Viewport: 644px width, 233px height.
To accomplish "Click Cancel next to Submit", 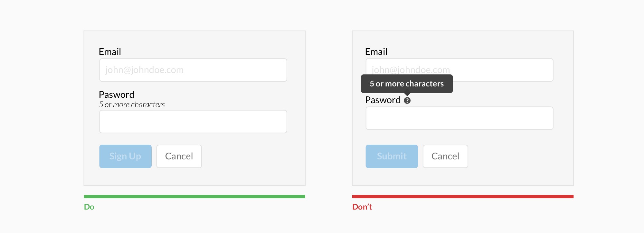I will [445, 156].
